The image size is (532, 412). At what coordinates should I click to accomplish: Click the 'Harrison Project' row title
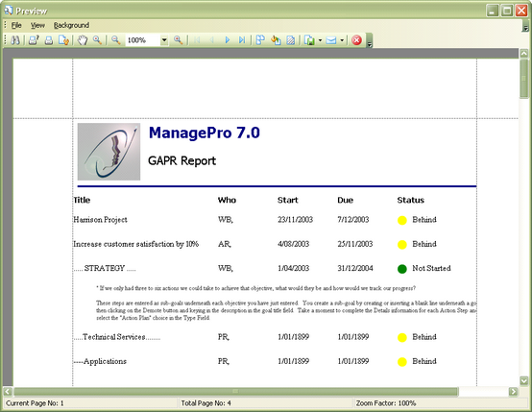[101, 220]
